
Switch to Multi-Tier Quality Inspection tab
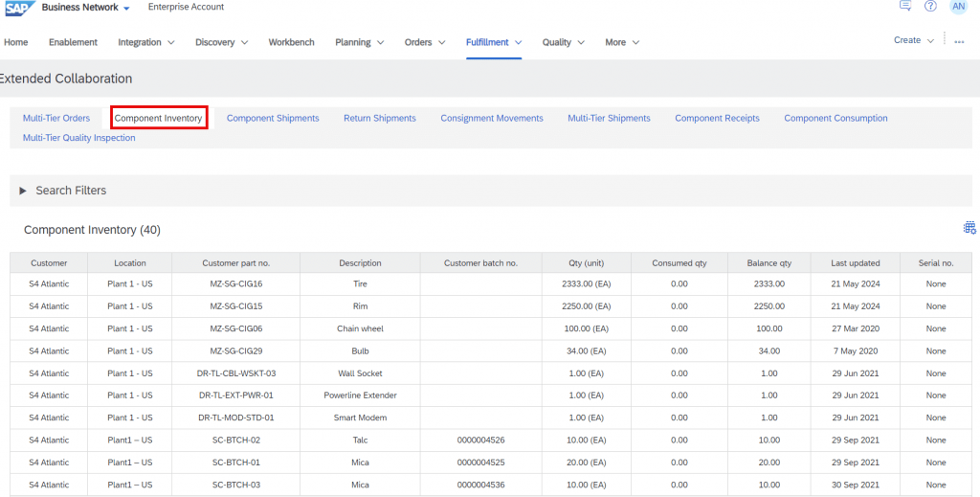click(78, 138)
